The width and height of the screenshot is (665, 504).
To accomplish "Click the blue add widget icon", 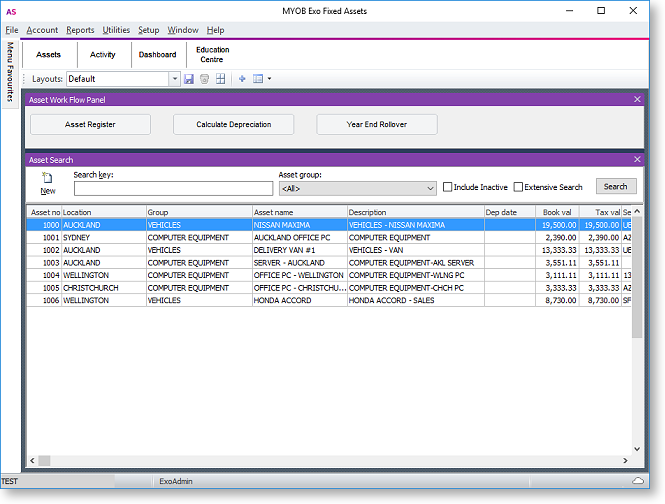I will point(242,79).
